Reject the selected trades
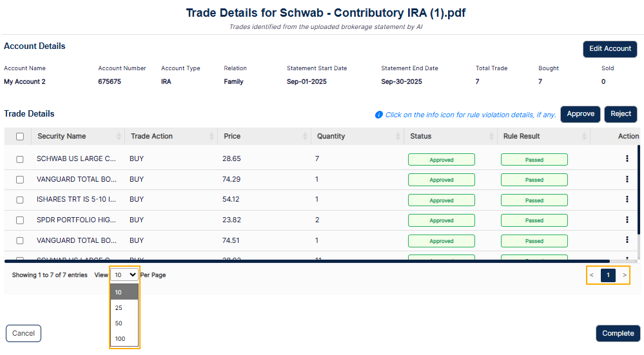The height and width of the screenshot is (355, 644). tap(621, 114)
